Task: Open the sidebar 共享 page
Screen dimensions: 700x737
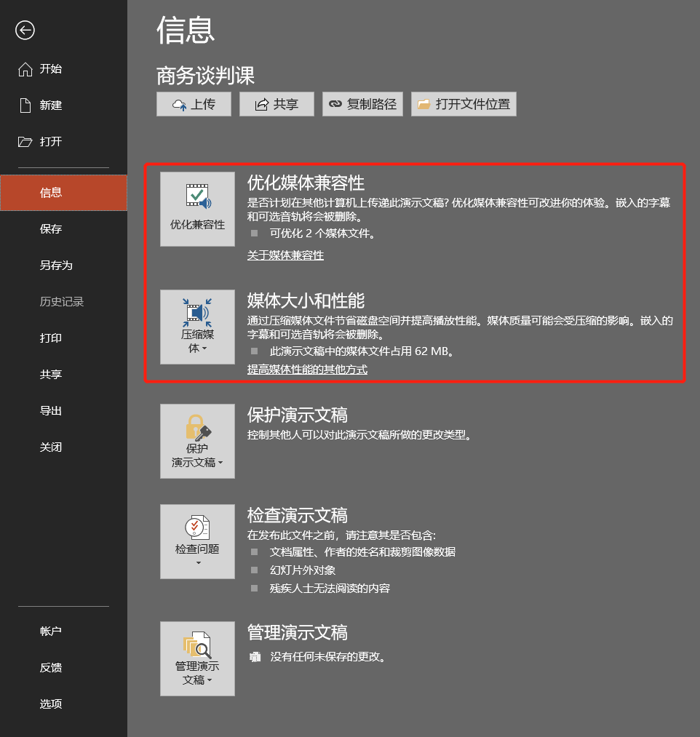Action: (x=63, y=375)
